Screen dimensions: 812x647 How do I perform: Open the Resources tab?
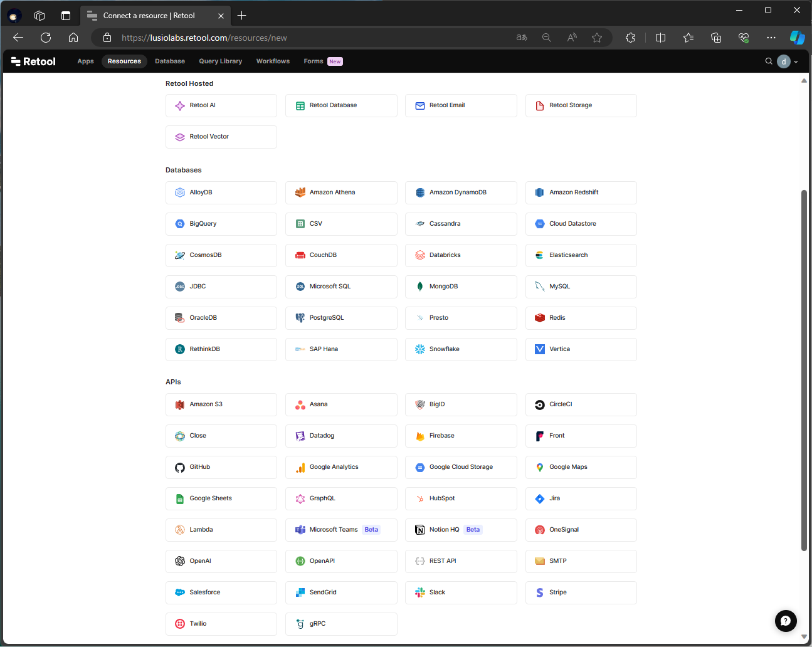tap(124, 61)
